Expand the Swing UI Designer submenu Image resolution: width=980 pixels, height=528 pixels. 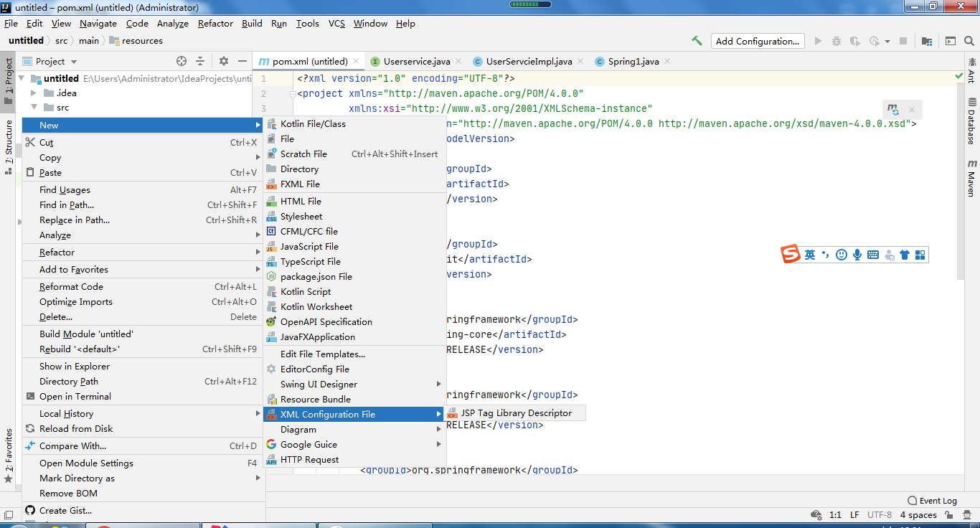[354, 385]
